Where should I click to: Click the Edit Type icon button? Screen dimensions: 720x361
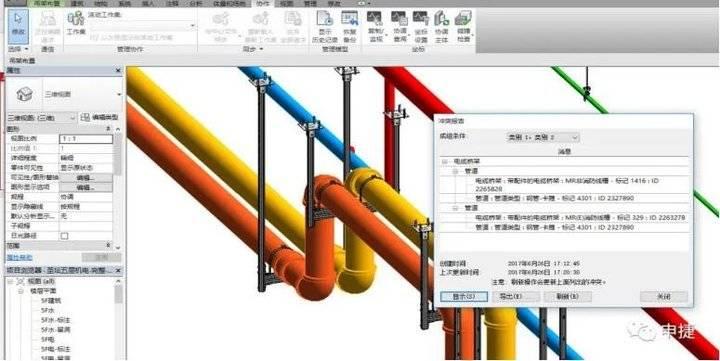pyautogui.click(x=100, y=118)
